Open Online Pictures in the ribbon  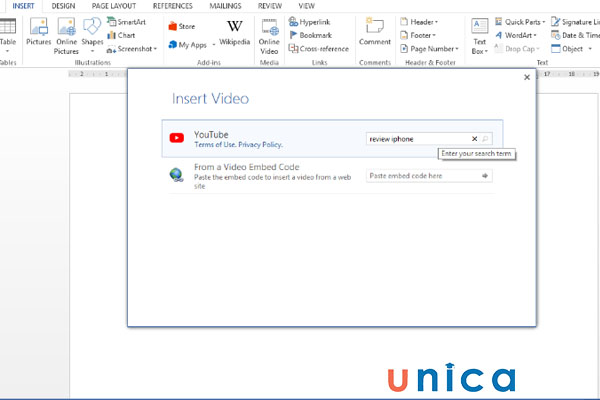[66, 36]
